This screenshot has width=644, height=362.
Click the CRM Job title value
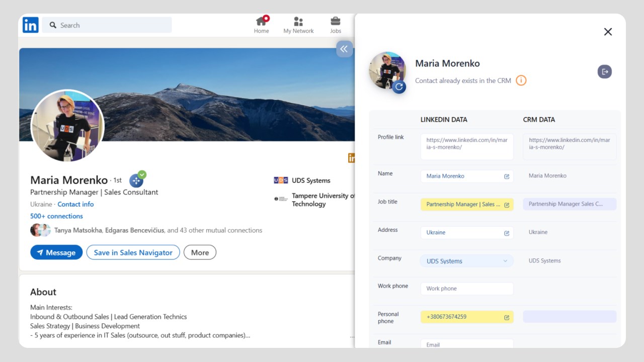[x=570, y=204]
